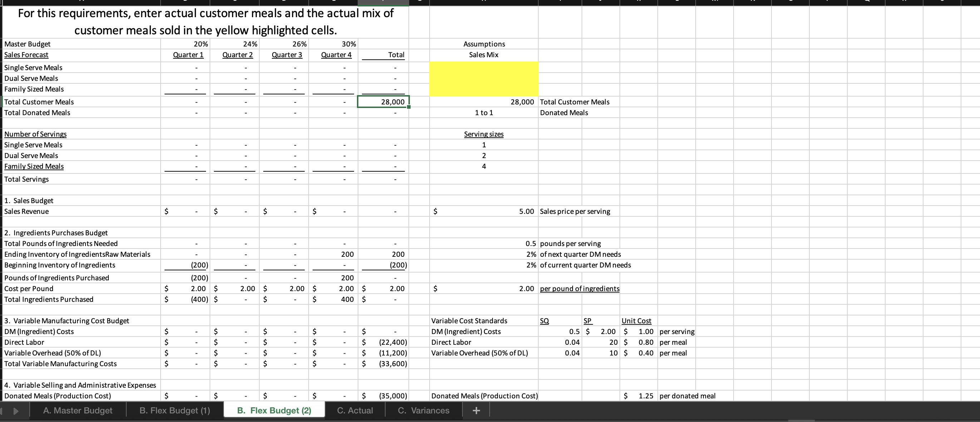This screenshot has width=980, height=422.
Task: Select the Donated Meals (Production Cost) cell
Action: pyautogui.click(x=57, y=396)
